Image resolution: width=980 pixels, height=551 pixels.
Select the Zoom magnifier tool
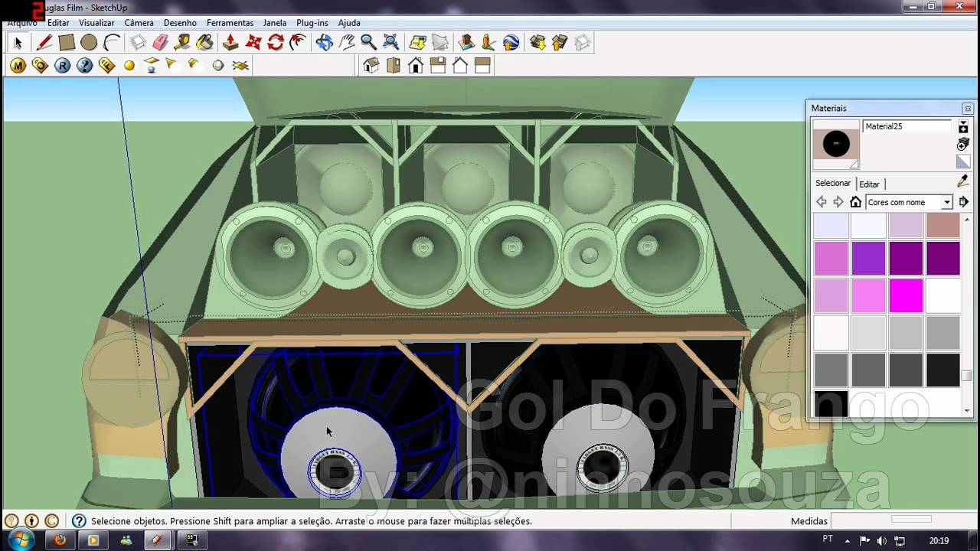point(368,43)
